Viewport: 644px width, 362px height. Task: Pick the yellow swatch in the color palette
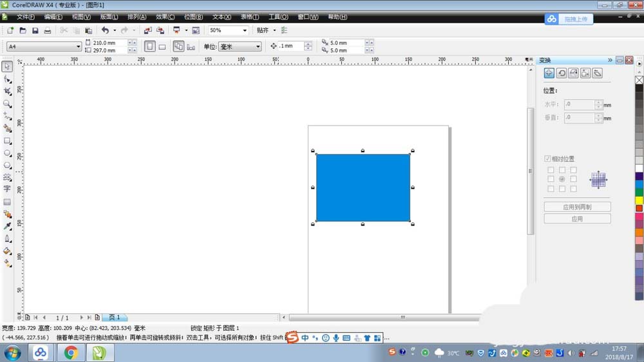coord(639,200)
